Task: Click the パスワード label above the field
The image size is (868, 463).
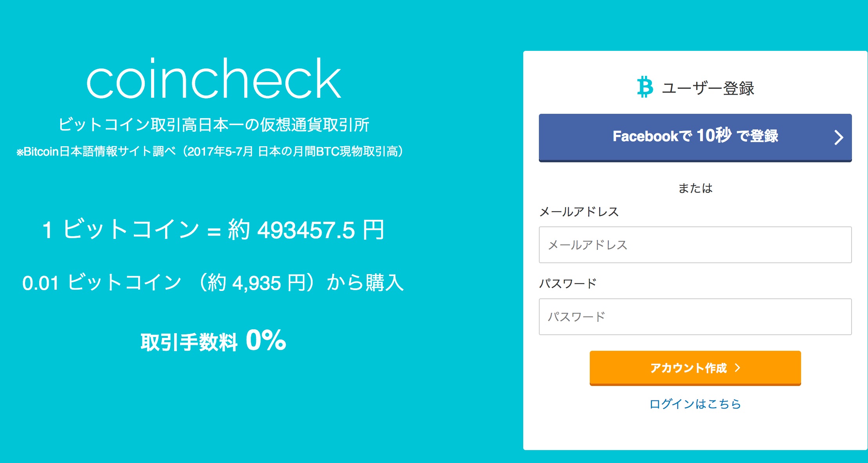Action: click(x=568, y=284)
